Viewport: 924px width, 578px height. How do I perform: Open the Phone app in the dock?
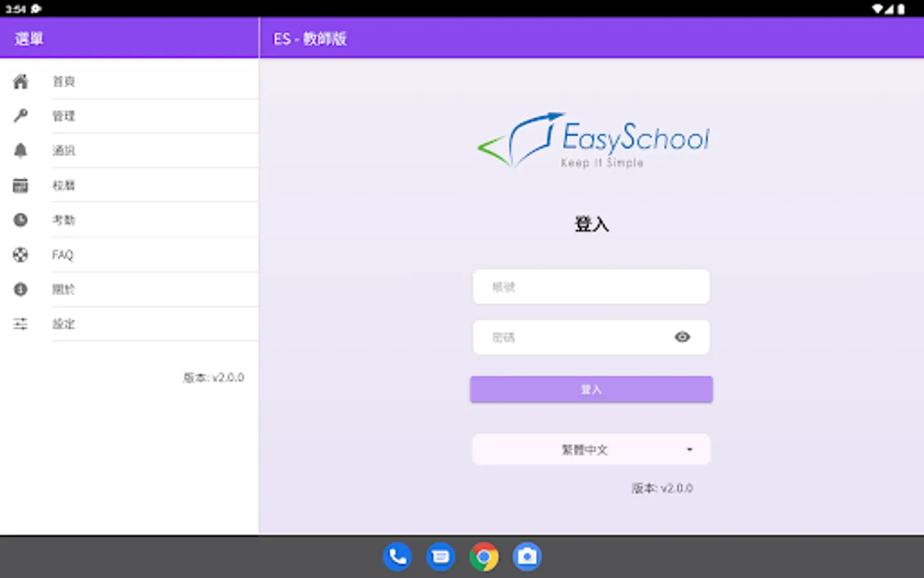click(397, 557)
